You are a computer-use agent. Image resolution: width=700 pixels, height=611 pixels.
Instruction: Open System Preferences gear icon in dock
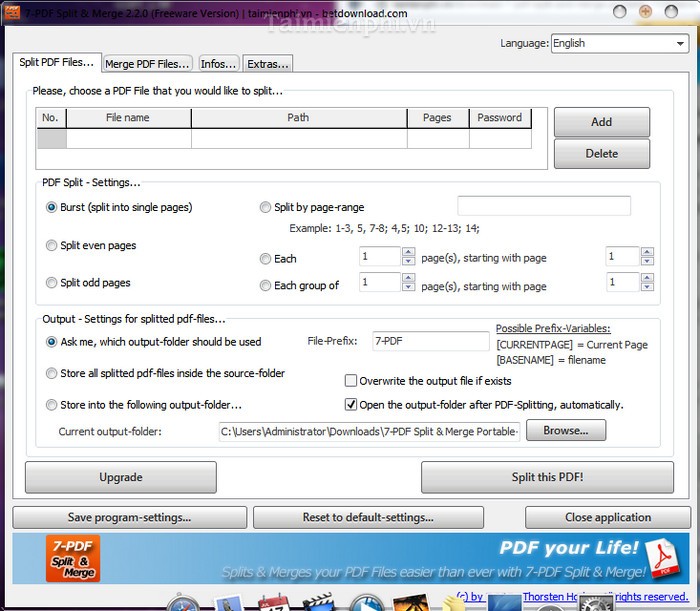596,603
